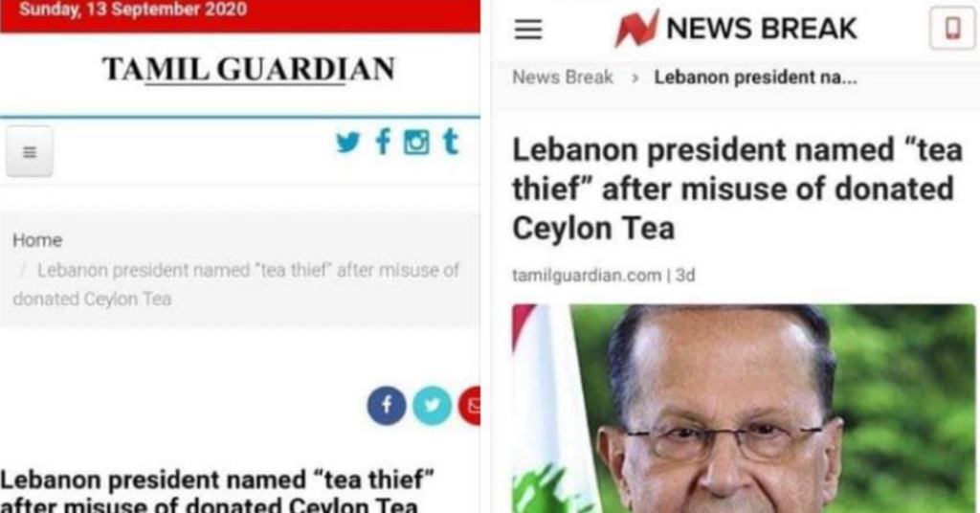Select 'Lebanon president na...' breadcrumb item
Viewport: 980px width, 513px height.
tap(756, 78)
